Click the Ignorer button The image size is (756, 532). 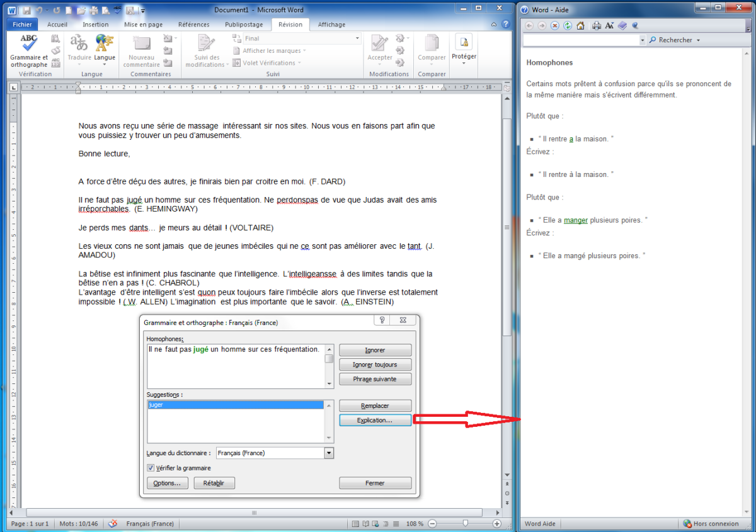pos(375,350)
